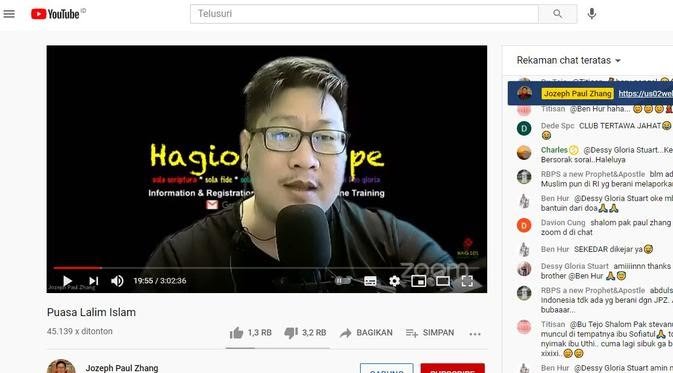Click the channel avatar below the video
673x373 pixels.
[61, 366]
